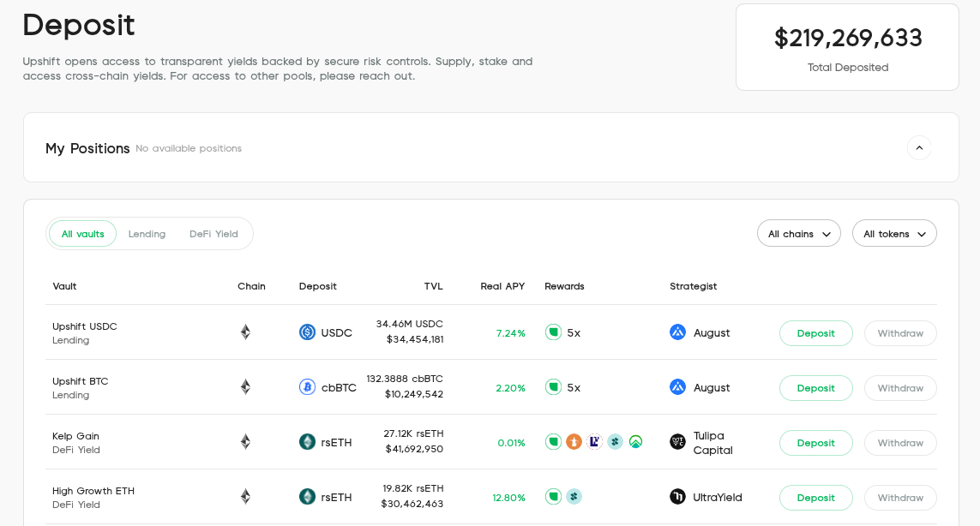Click the Tulipa Capital strategist name
The image size is (980, 526).
coord(712,443)
